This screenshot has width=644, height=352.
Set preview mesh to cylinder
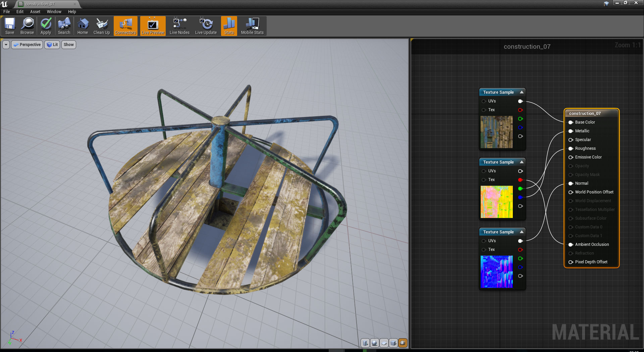tap(365, 343)
